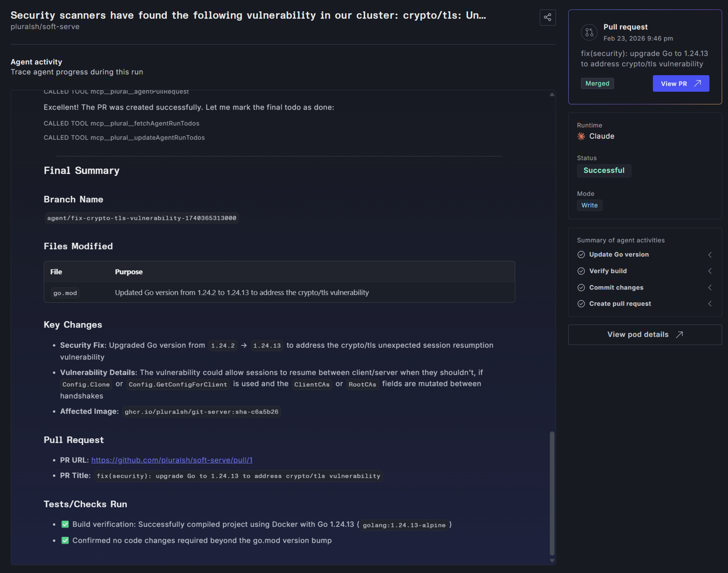Expand the Create pull request activity

[x=710, y=303]
